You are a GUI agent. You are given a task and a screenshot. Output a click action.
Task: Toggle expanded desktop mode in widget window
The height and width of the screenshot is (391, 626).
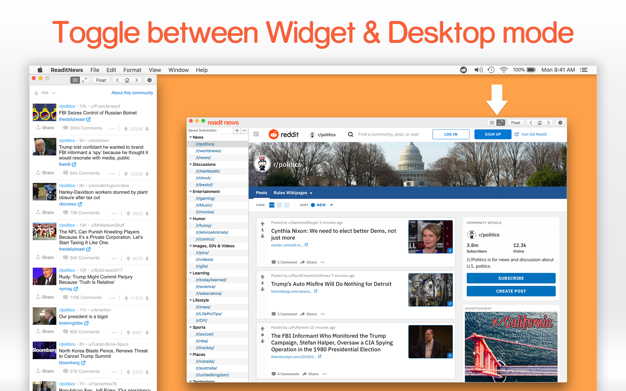[84, 80]
